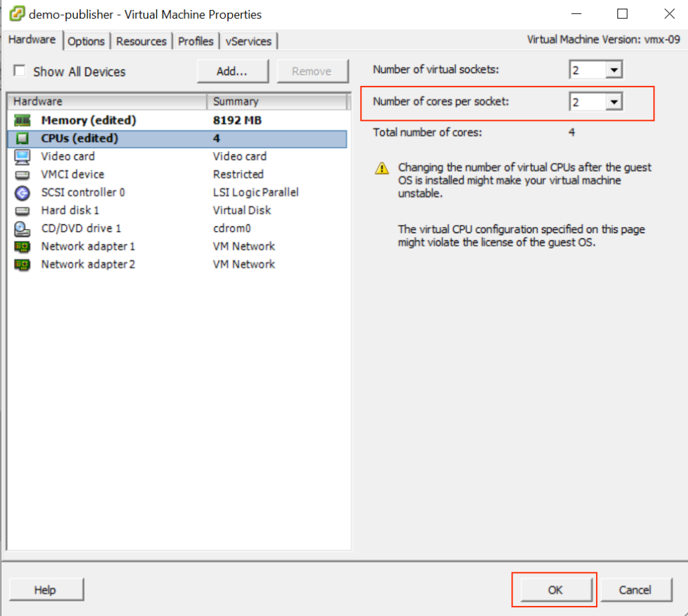This screenshot has width=688, height=616.
Task: Click the CD/DVD drive 1 icon
Action: [20, 228]
